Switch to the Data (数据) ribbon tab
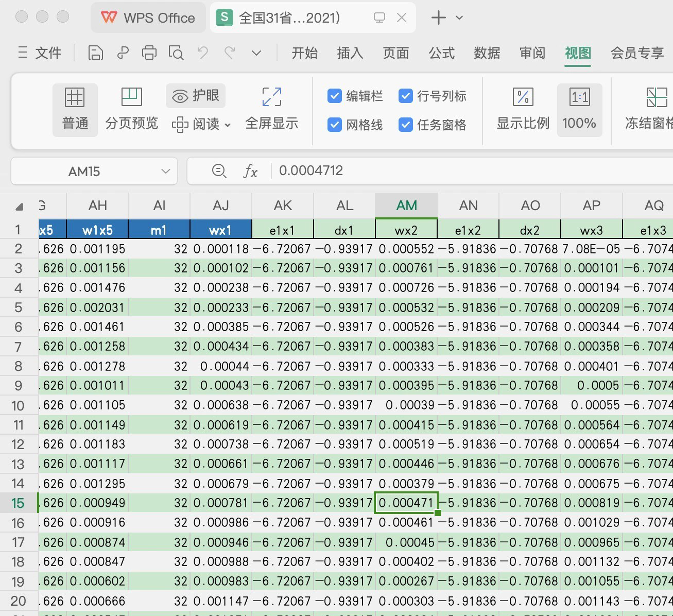This screenshot has height=616, width=673. pyautogui.click(x=487, y=53)
